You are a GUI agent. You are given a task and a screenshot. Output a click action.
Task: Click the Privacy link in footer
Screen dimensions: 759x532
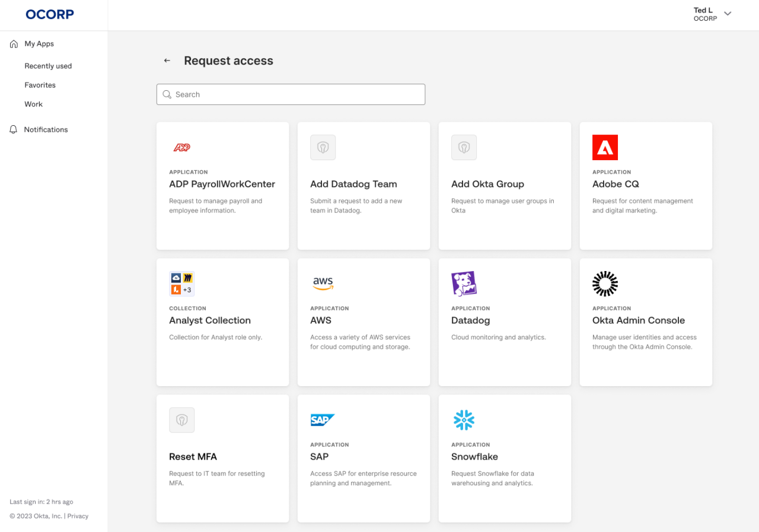coord(78,516)
